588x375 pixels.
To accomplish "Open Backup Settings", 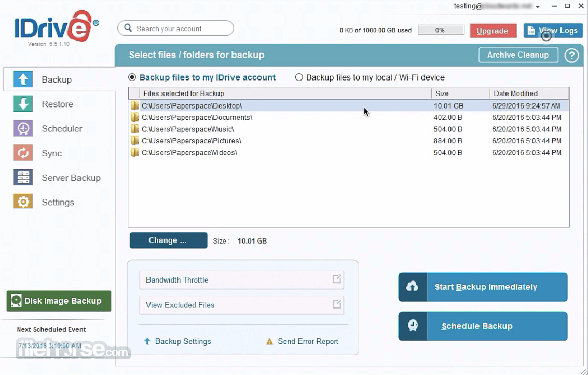I will pos(183,341).
